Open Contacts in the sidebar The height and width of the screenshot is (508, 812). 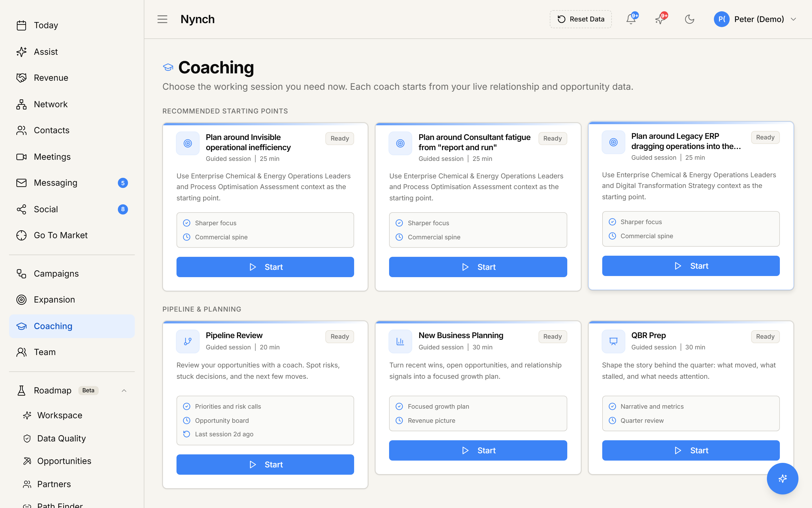(x=72, y=130)
